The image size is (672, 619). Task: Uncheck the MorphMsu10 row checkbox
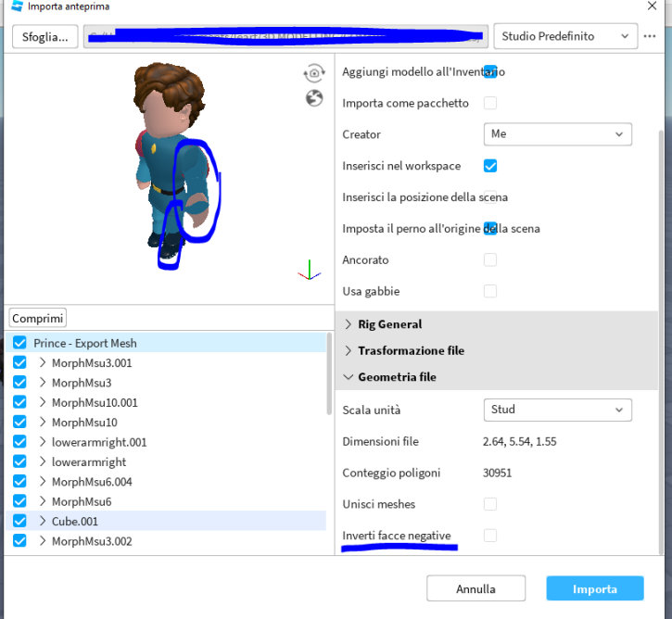[19, 422]
